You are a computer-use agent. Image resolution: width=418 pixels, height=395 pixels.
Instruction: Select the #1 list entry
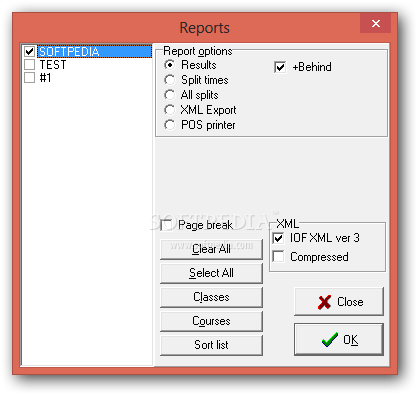tap(45, 78)
